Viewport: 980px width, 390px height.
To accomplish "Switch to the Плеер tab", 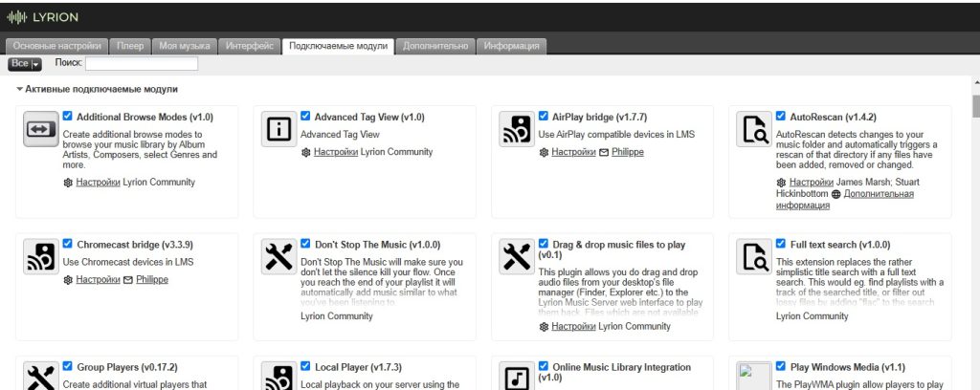I will click(x=130, y=46).
